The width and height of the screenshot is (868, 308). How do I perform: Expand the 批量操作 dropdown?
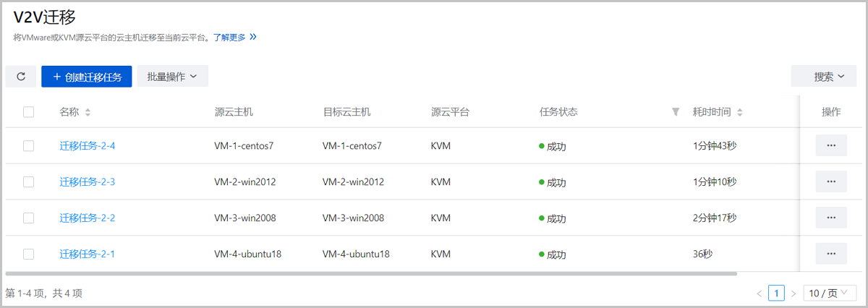[173, 77]
